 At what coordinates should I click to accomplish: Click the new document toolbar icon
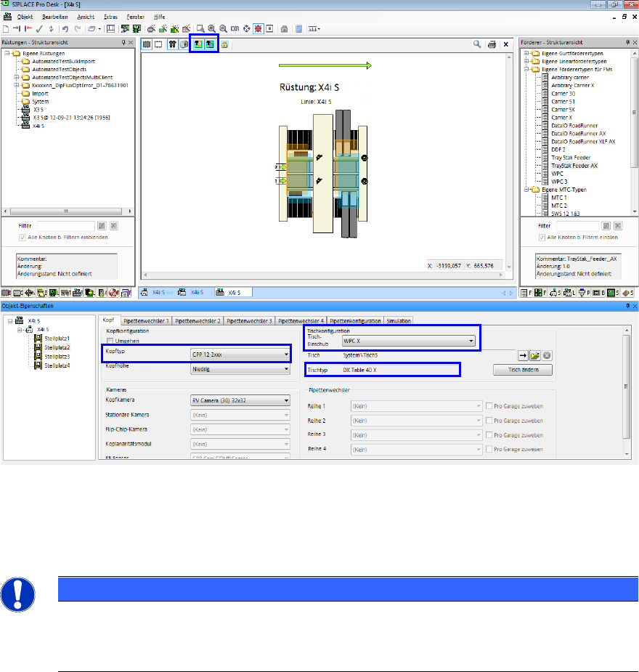tap(6, 29)
